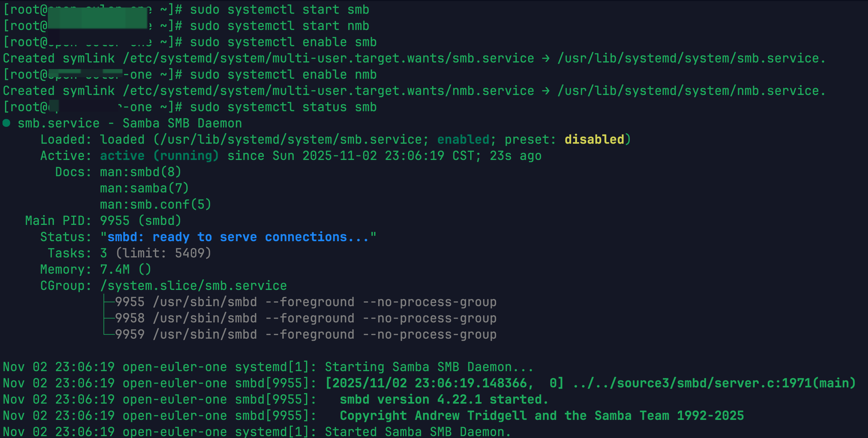Click the 'sudo systemctl enable nmb' command

click(x=283, y=75)
